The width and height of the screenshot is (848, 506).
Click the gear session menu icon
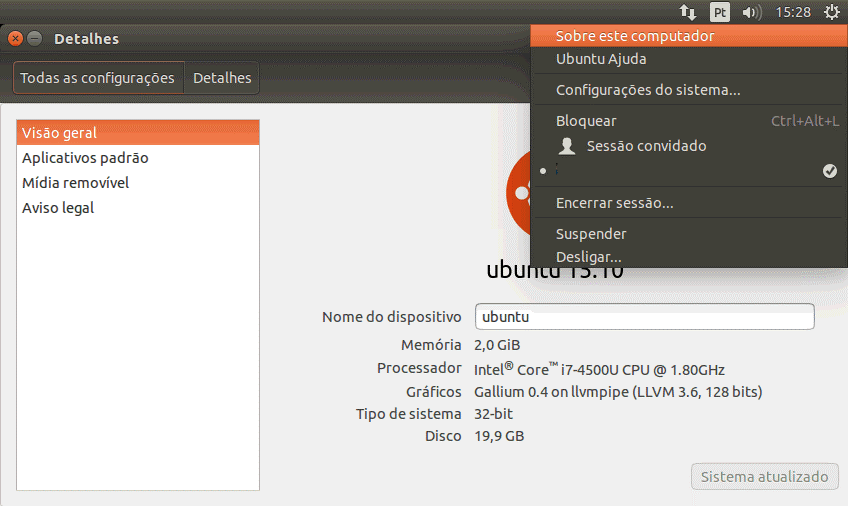click(832, 13)
